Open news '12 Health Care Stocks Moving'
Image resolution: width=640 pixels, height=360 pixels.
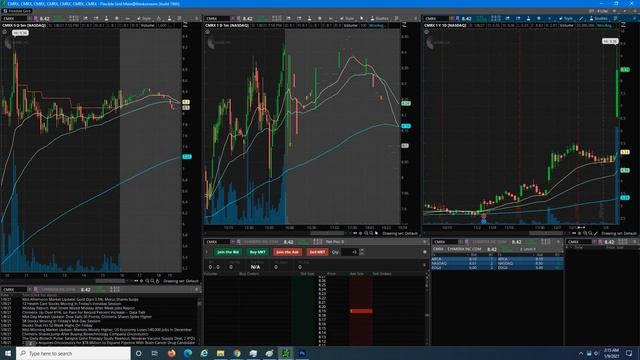71,304
